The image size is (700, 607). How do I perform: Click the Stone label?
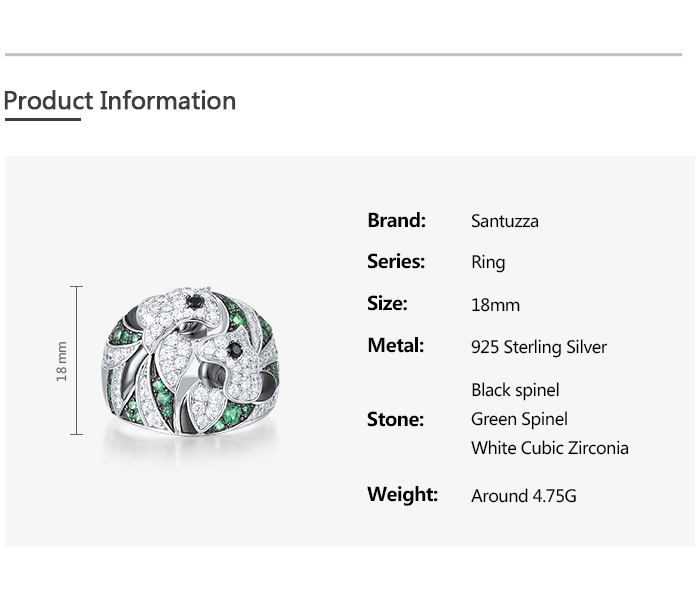tap(395, 419)
